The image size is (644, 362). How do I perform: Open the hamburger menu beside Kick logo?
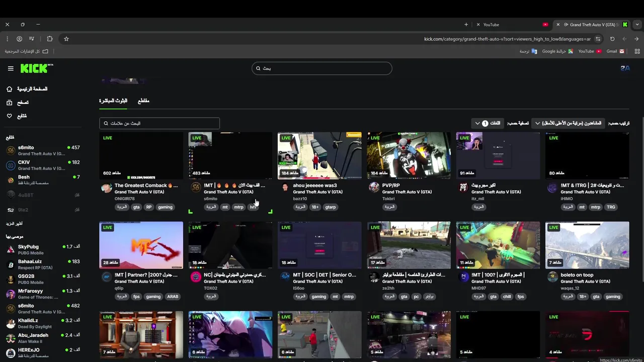(x=11, y=68)
